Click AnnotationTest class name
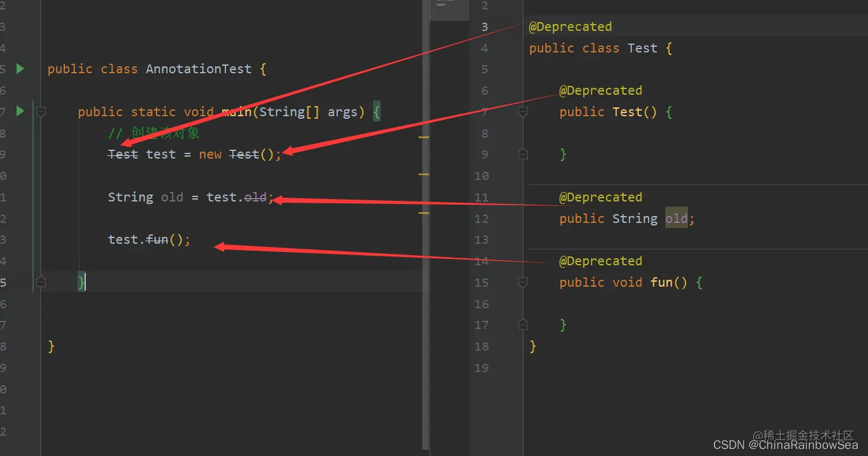The width and height of the screenshot is (868, 456). point(199,69)
